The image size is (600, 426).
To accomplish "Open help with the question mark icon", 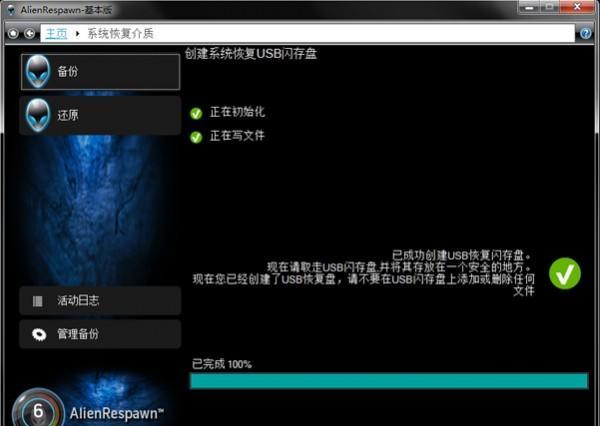I will pyautogui.click(x=585, y=34).
